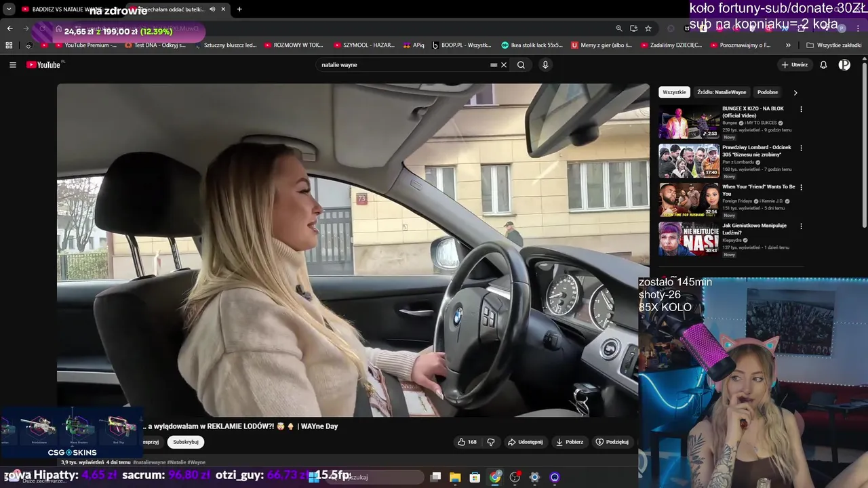This screenshot has width=868, height=488.
Task: Dislike the video with thumbs-down
Action: [x=491, y=442]
